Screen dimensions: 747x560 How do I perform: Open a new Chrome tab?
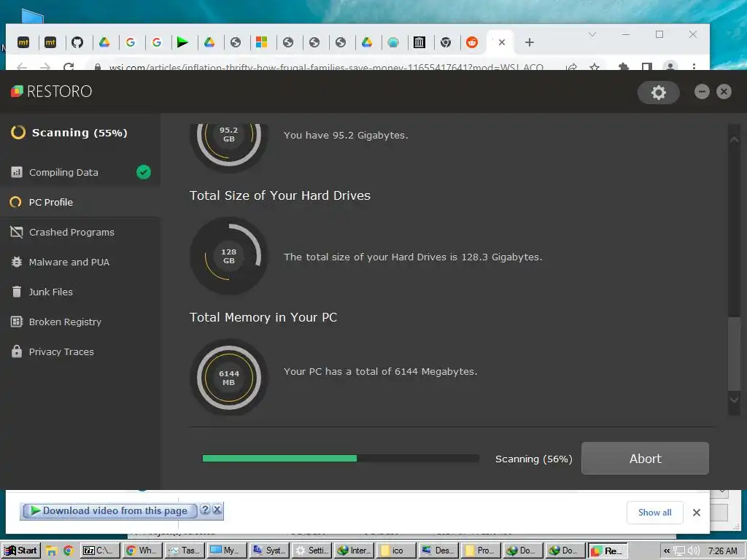click(x=530, y=42)
